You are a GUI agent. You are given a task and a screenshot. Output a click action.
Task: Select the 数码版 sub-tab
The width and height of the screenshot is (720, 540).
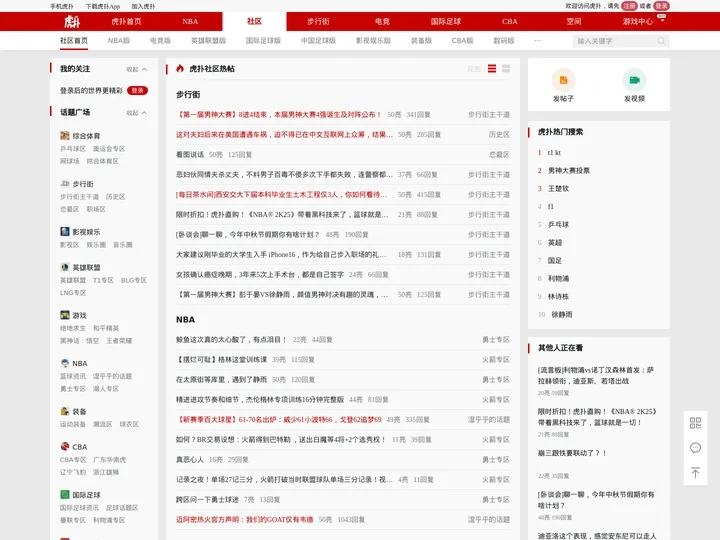504,40
